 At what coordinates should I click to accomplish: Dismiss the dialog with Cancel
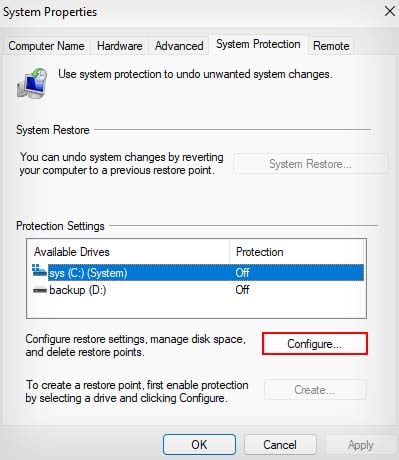tap(280, 445)
